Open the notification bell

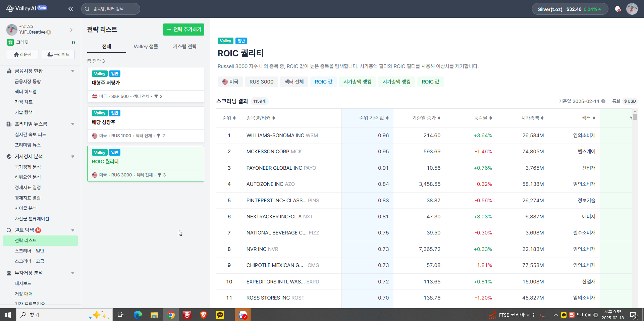pos(617,9)
